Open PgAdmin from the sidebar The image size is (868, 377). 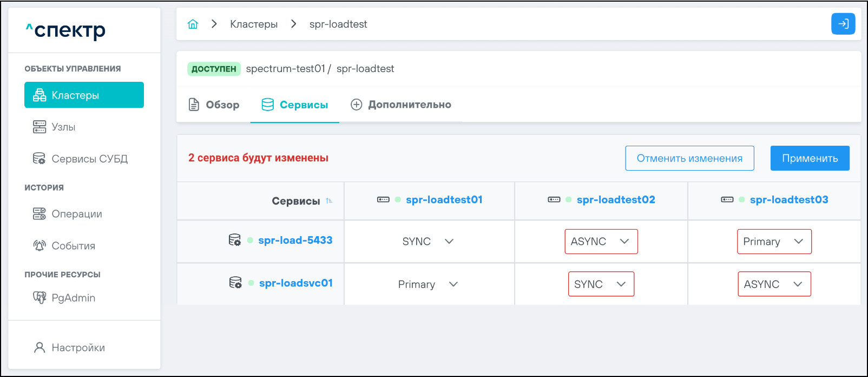(x=73, y=298)
